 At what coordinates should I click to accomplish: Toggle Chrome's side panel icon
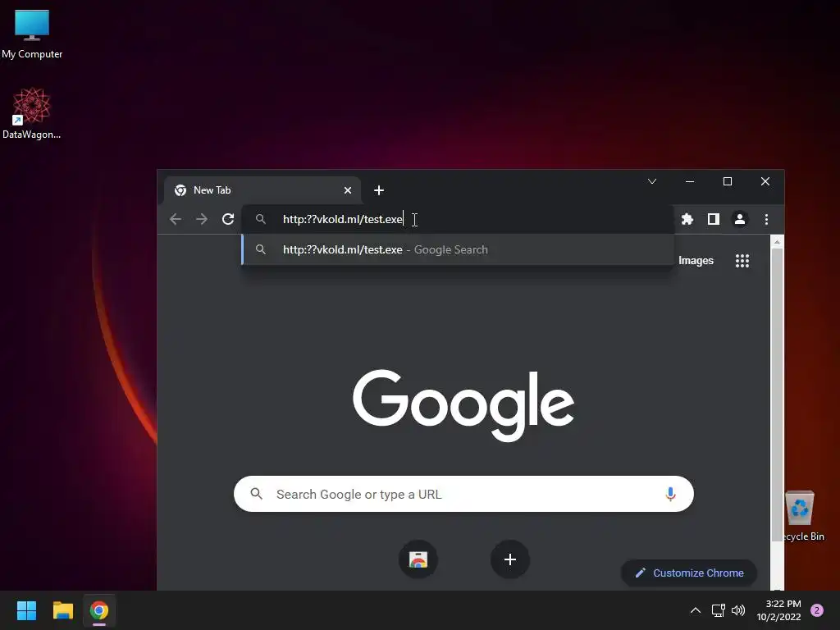coord(714,219)
